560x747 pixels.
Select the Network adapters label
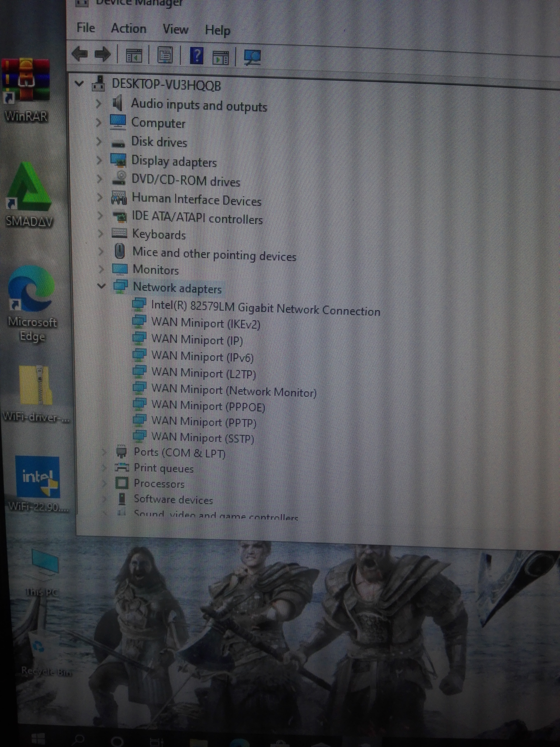(177, 288)
